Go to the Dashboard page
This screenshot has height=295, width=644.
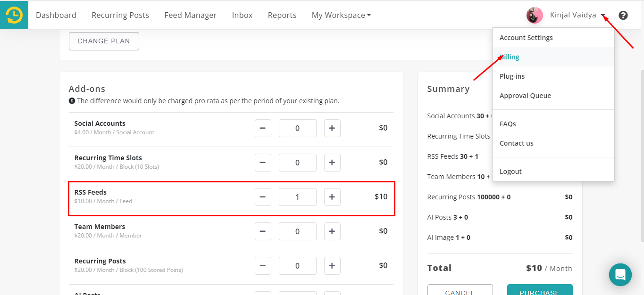[56, 16]
